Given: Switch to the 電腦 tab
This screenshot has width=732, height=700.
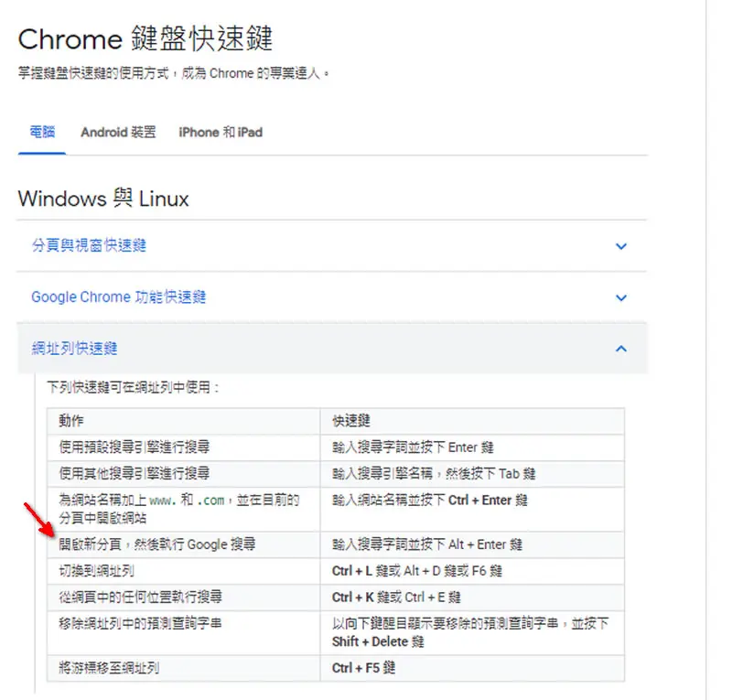Looking at the screenshot, I should point(42,132).
